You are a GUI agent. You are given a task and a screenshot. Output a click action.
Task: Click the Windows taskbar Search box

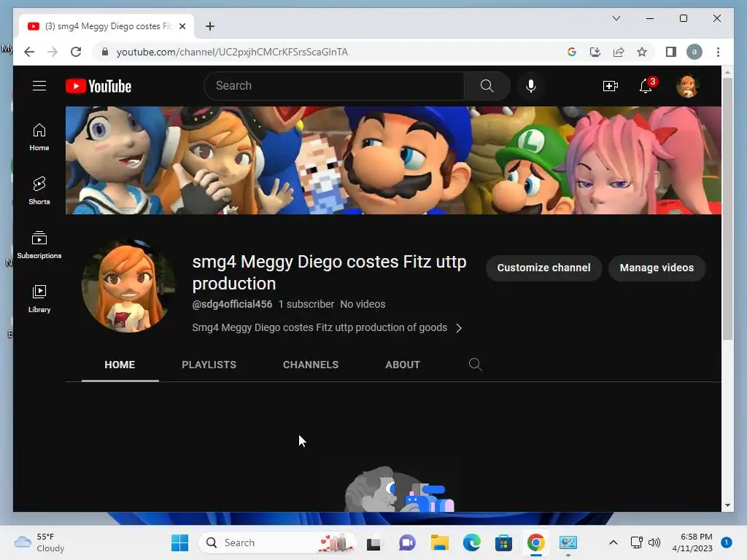(277, 542)
